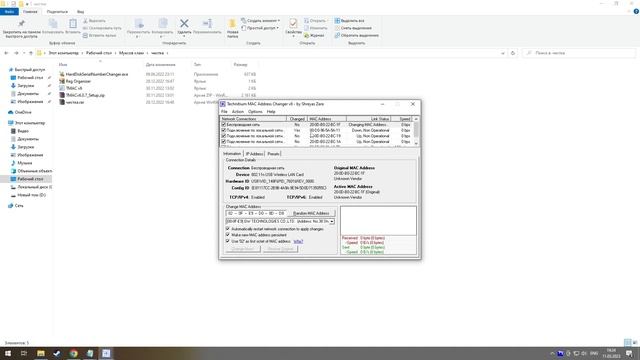Click the Properties icon in Explorer ribbon
This screenshot has height=360, width=640.
tap(293, 24)
